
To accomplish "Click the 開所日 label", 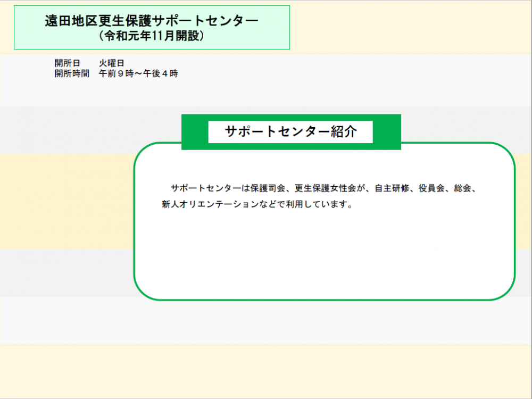I will point(67,63).
